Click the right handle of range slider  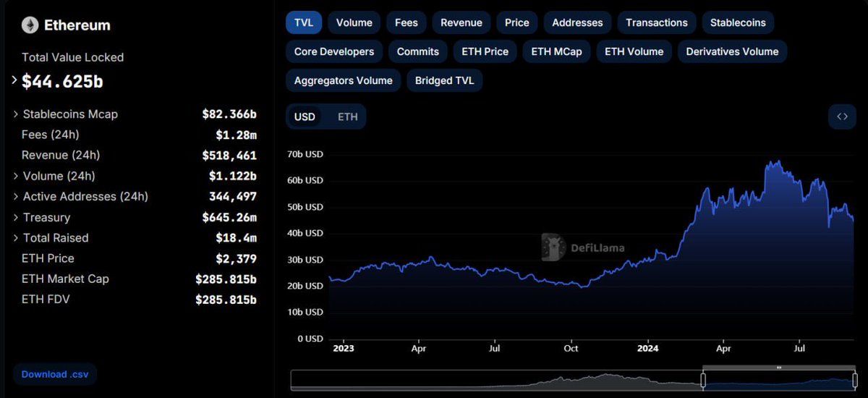[855, 381]
